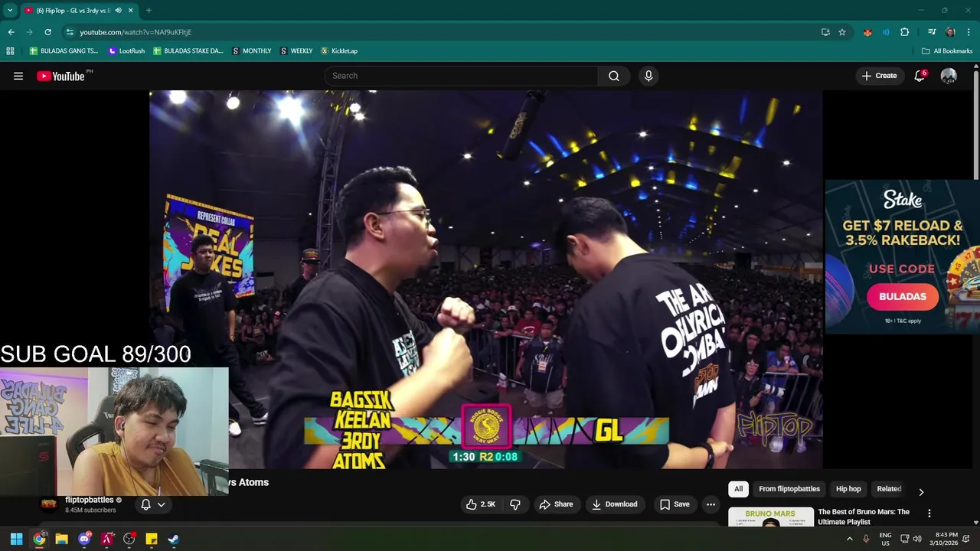Open BULADAS STAKE DA bookmark
Viewport: 980px width, 551px height.
coord(188,51)
